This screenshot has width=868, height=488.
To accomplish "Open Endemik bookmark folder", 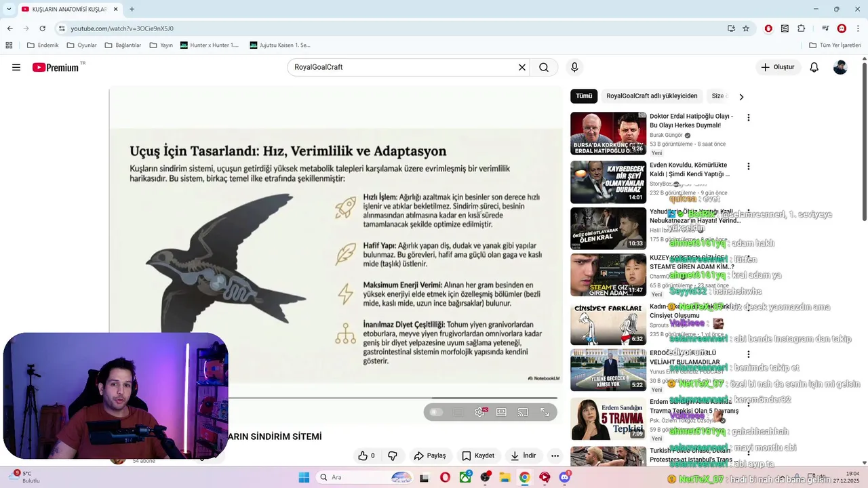I will tap(43, 45).
